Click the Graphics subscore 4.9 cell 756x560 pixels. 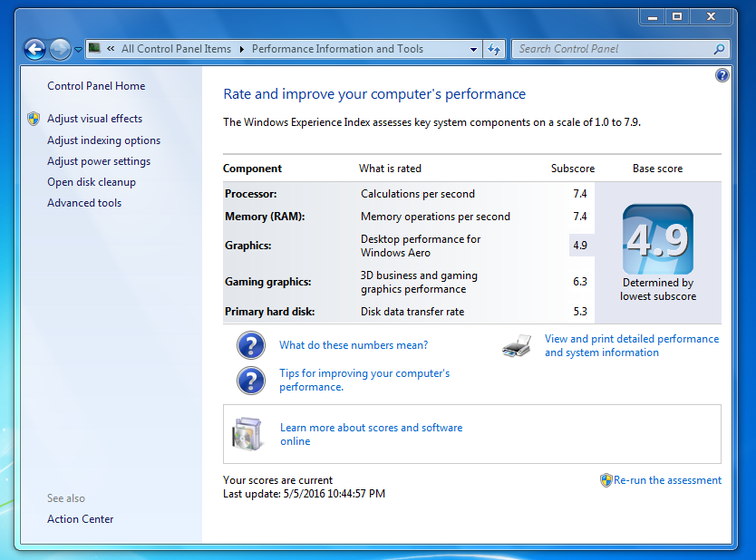click(580, 246)
